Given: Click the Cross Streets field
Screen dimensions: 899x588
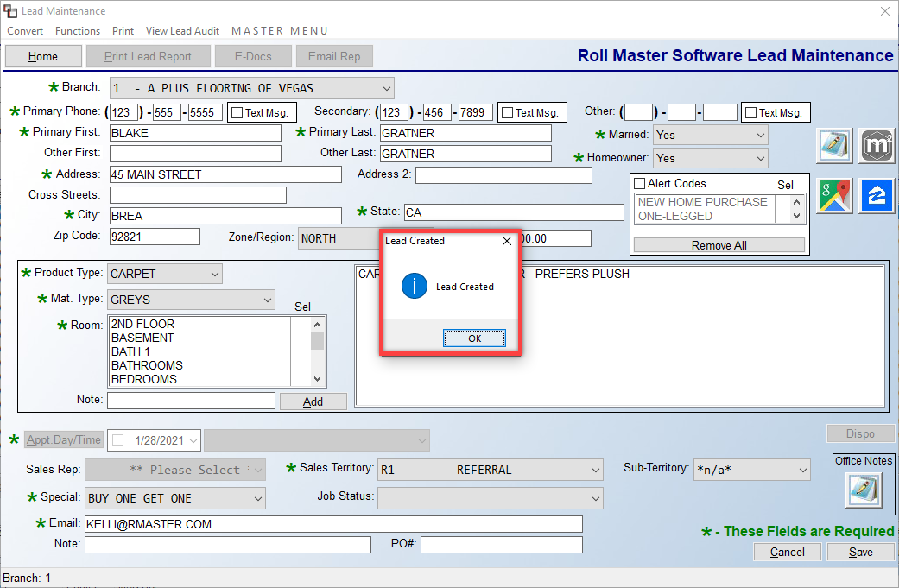Looking at the screenshot, I should click(198, 195).
